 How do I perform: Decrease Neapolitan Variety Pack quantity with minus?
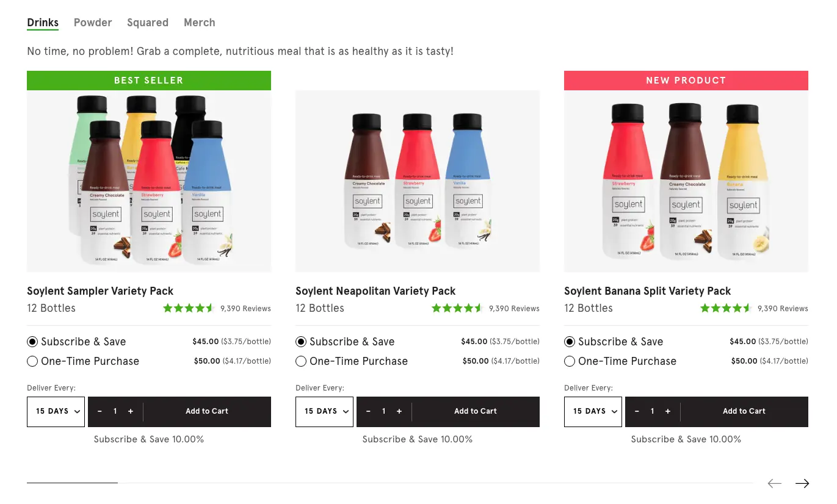tap(368, 411)
